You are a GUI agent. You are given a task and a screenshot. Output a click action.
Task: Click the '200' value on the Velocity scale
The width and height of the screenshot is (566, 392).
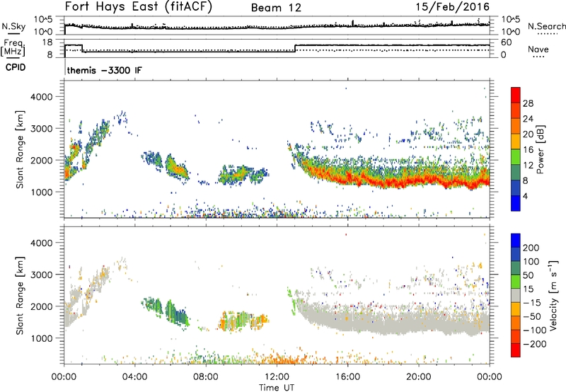tap(531, 248)
